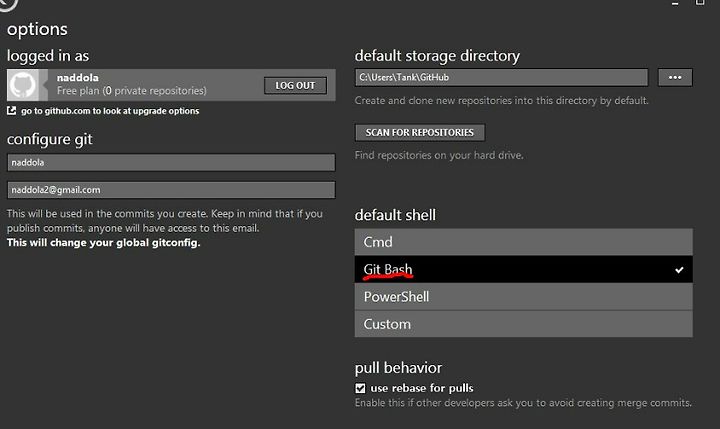The image size is (720, 429).
Task: Open the external link icon beside upgrade options
Action: [x=11, y=111]
